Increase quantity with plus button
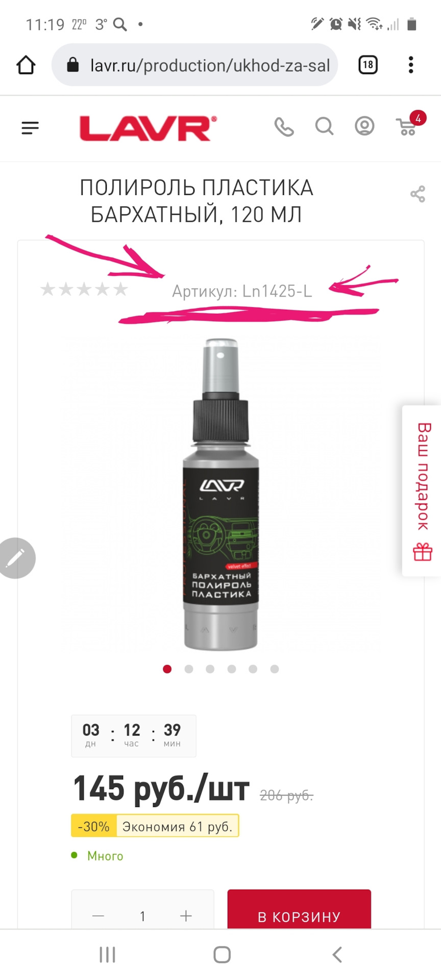The image size is (441, 980). (186, 916)
